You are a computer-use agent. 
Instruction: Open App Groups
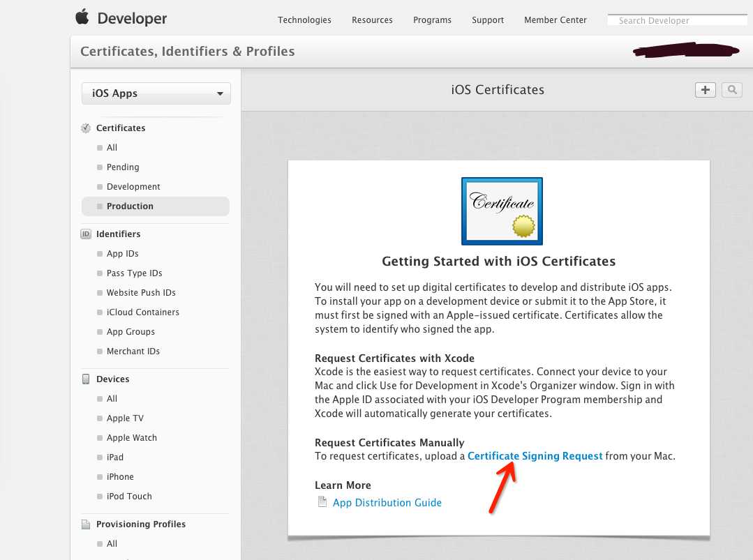click(x=131, y=331)
